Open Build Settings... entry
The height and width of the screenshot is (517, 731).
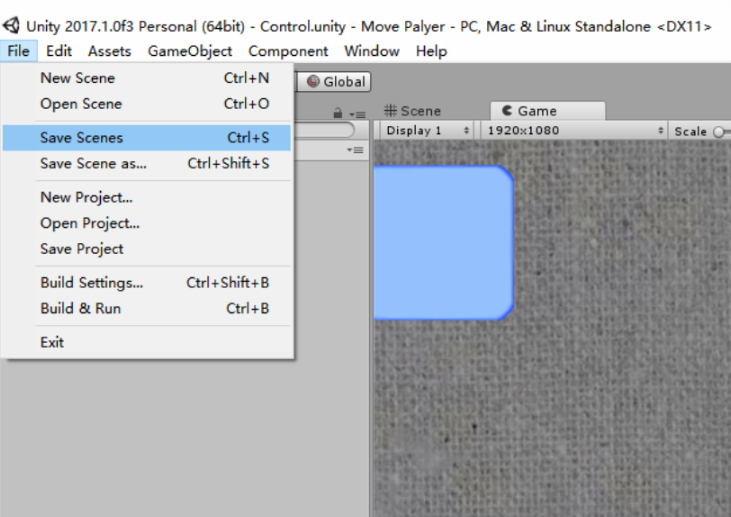147,283
